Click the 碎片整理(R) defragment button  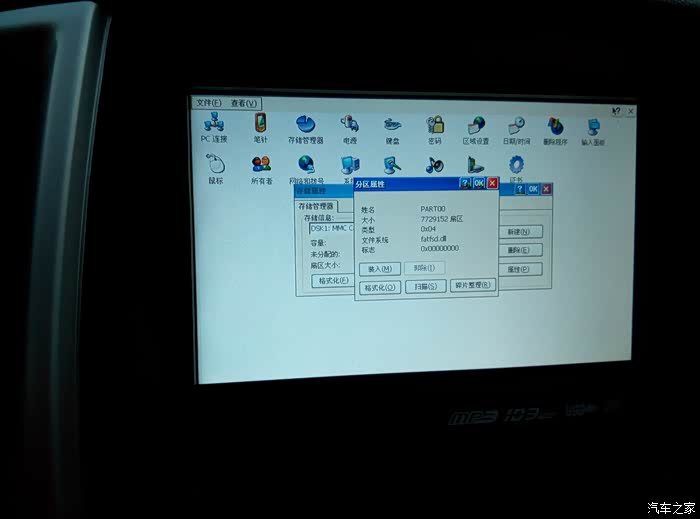[473, 285]
